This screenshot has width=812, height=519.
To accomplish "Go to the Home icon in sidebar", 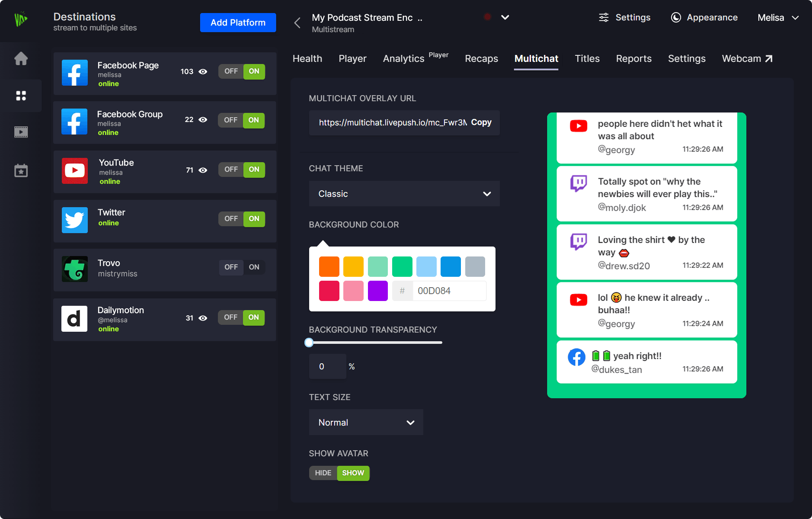I will (21, 58).
